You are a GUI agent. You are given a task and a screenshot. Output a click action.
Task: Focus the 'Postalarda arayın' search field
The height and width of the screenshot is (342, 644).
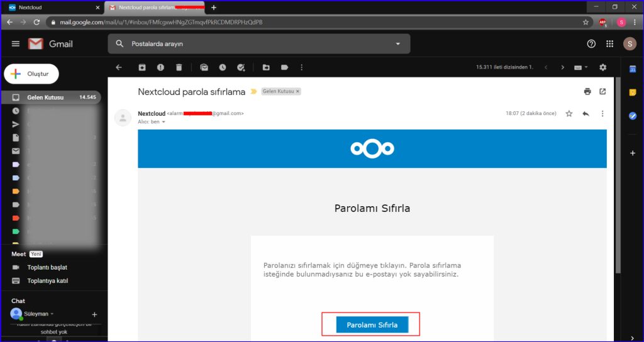pos(258,43)
